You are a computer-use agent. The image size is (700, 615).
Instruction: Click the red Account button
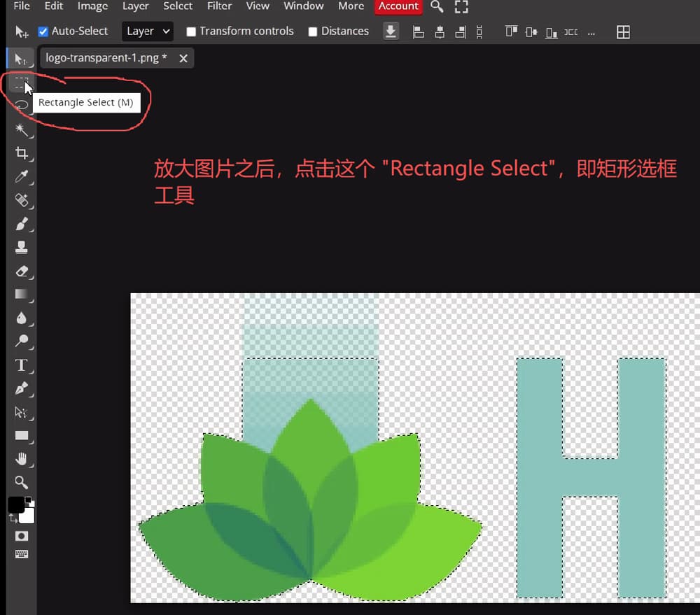[398, 6]
